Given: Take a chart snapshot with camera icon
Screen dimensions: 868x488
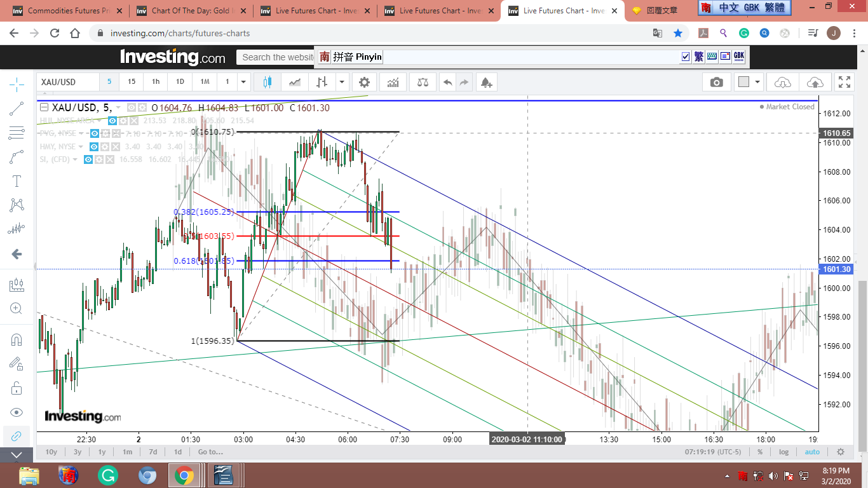Looking at the screenshot, I should coord(716,82).
